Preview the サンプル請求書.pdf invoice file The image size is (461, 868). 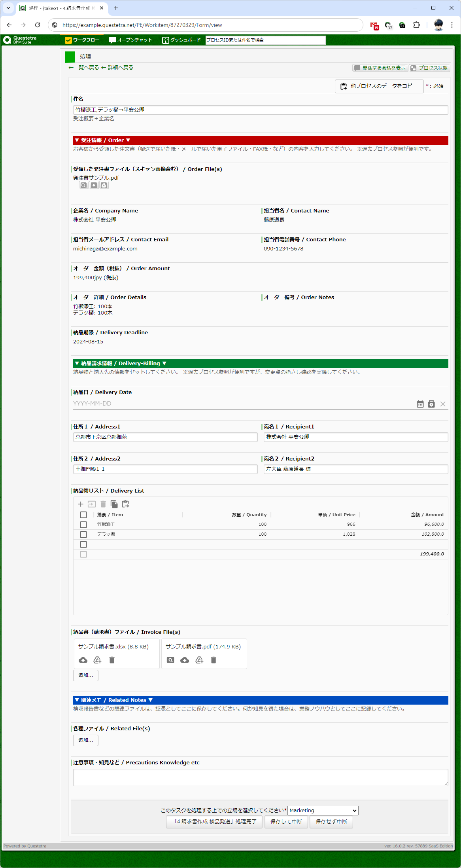coord(170,660)
